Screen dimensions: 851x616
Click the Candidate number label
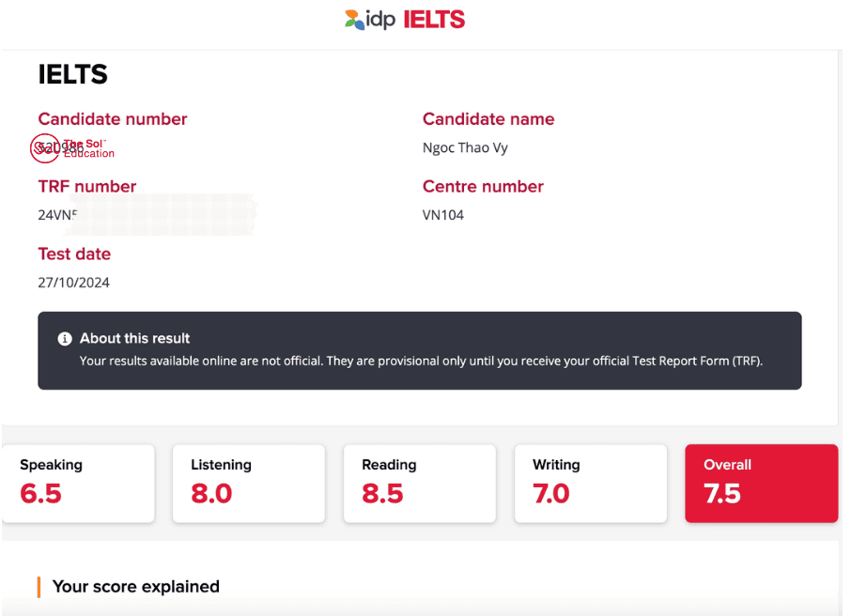click(113, 119)
